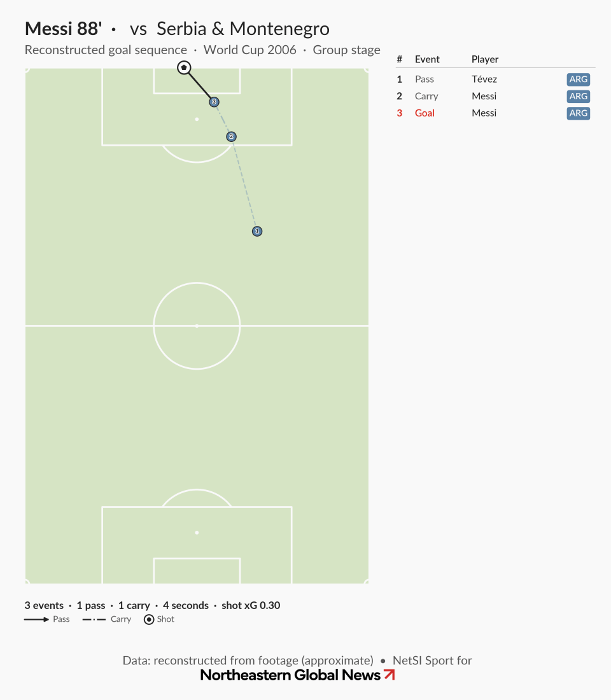611x700 pixels.
Task: Click the Player column header
Action: pyautogui.click(x=485, y=59)
